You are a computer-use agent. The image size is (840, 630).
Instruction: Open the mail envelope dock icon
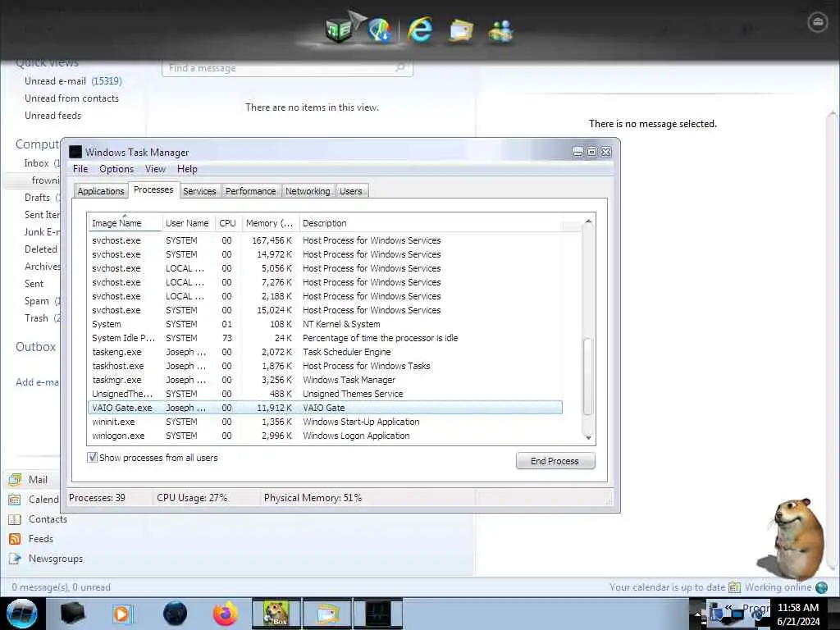point(461,30)
